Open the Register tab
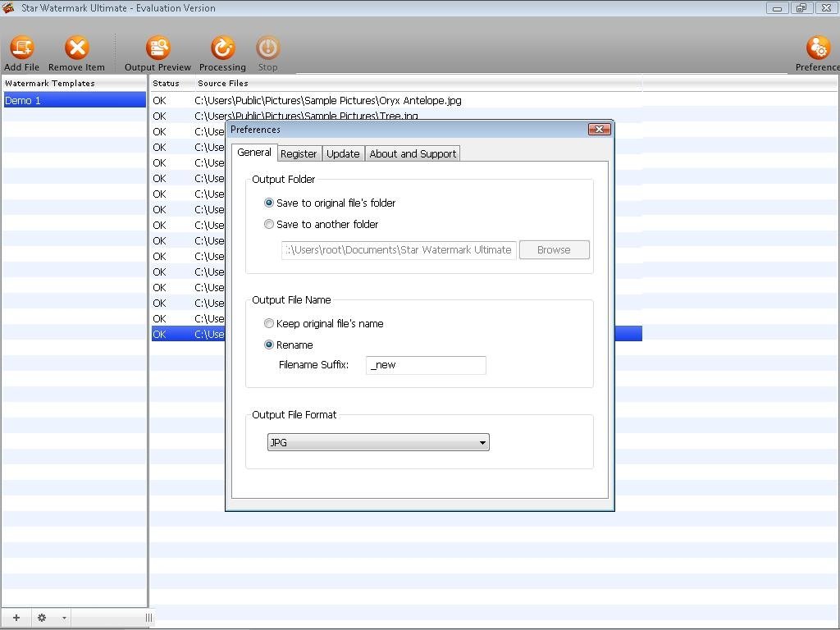The image size is (840, 630). [x=299, y=153]
